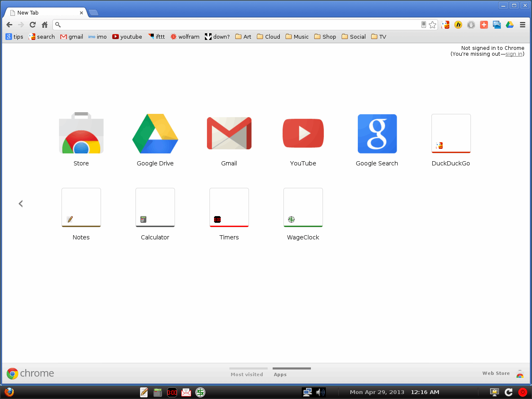Click the volume speaker tray icon
This screenshot has height=399, width=532.
pos(320,392)
